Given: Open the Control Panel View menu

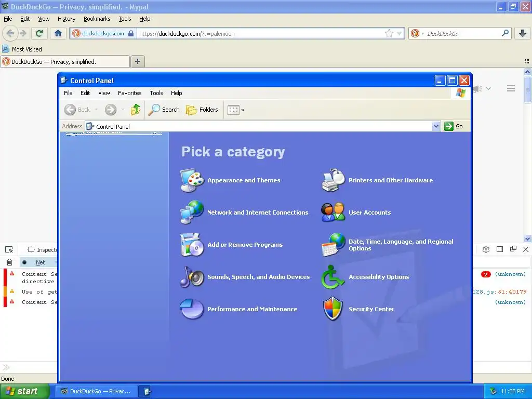Looking at the screenshot, I should [104, 93].
